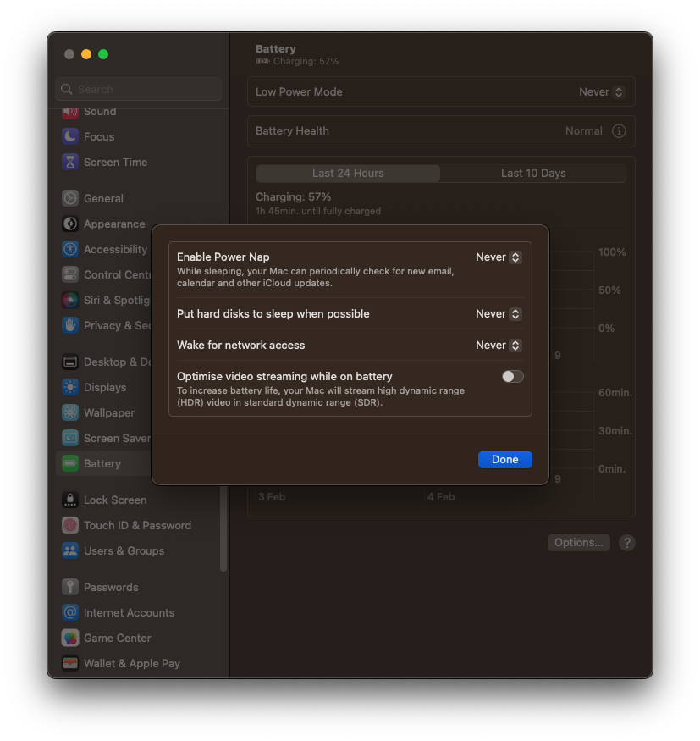This screenshot has height=741, width=700.
Task: Open the Low Power Mode dropdown
Action: tap(602, 92)
